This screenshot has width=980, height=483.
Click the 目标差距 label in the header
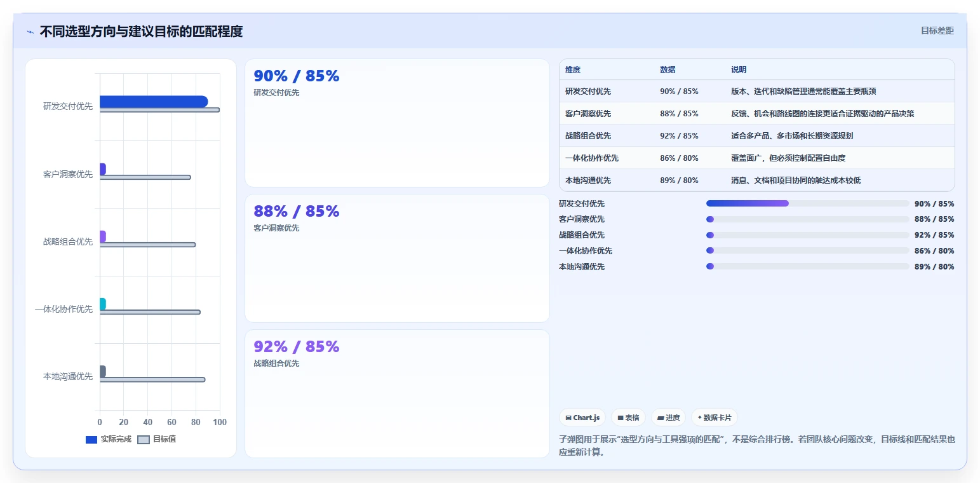(x=937, y=31)
